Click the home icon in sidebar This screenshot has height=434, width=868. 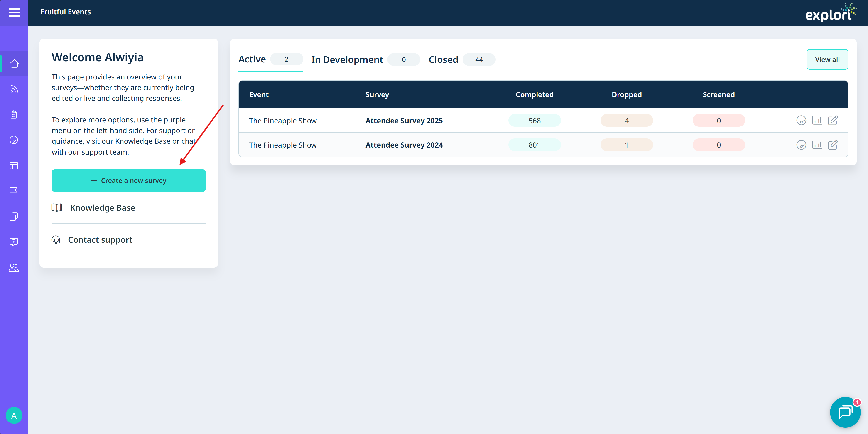click(x=14, y=63)
